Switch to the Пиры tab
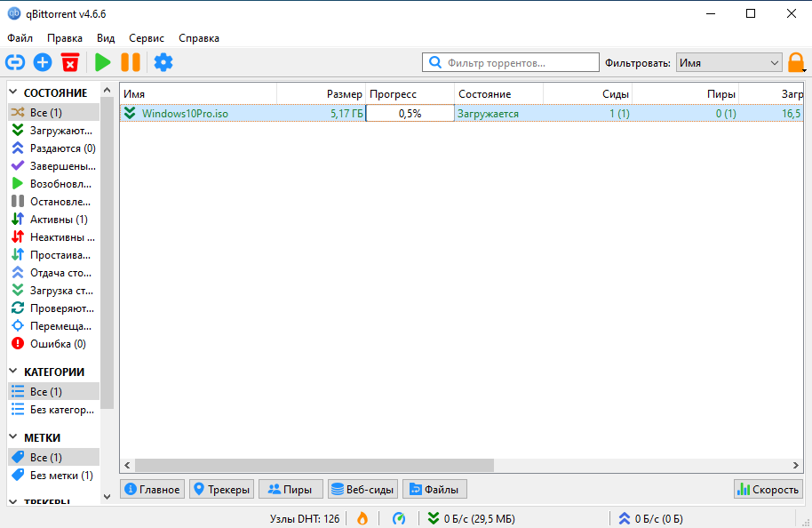 291,489
